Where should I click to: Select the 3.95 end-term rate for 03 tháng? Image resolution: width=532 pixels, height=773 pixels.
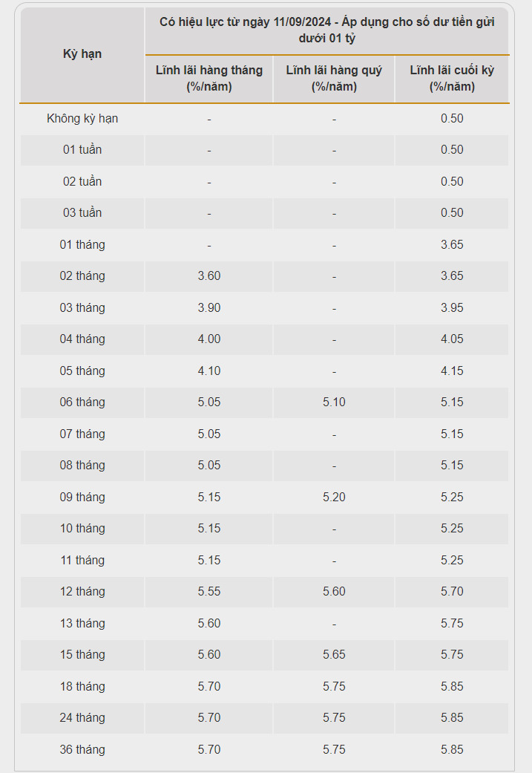(452, 307)
